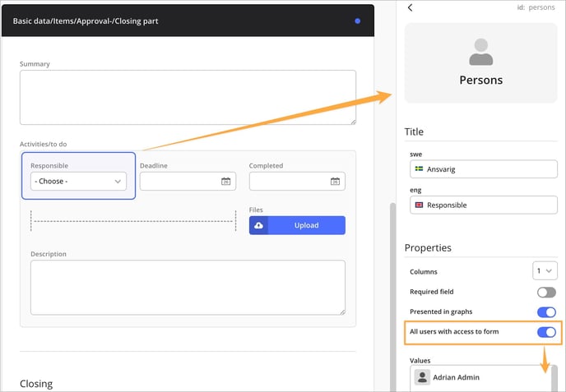Click the cloud upload icon
The image size is (566, 392).
pyautogui.click(x=258, y=225)
